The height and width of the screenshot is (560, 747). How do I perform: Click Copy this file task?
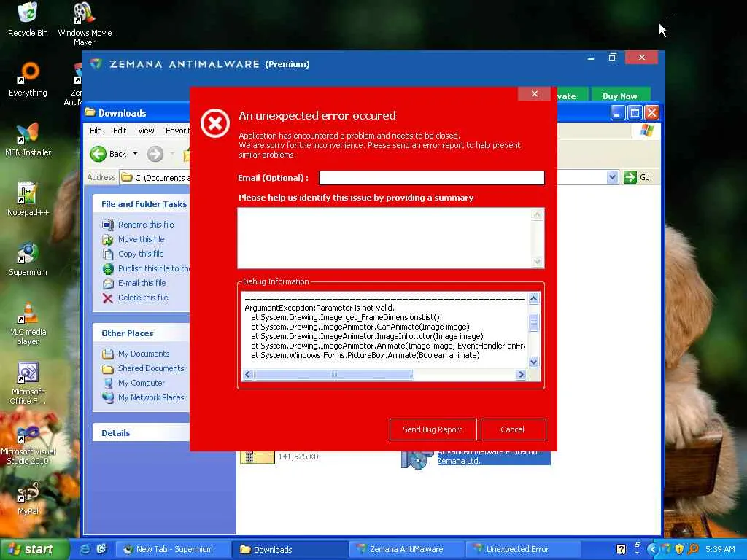(141, 254)
